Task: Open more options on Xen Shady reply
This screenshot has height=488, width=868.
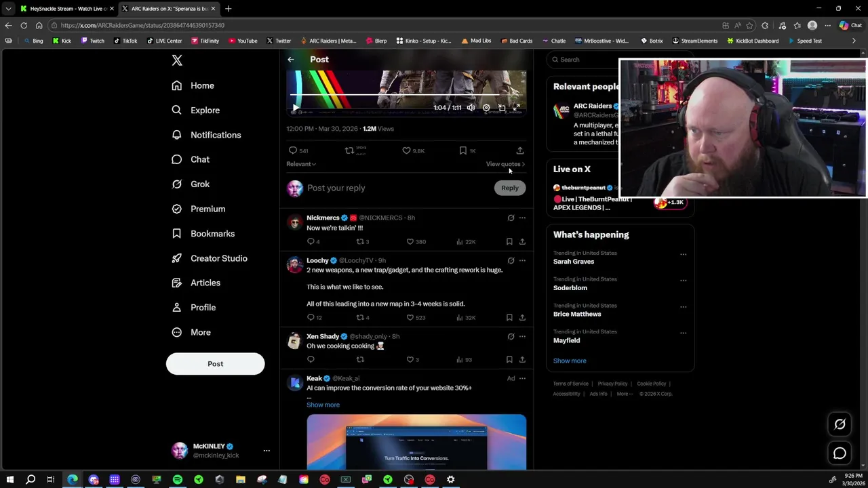Action: [522, 336]
